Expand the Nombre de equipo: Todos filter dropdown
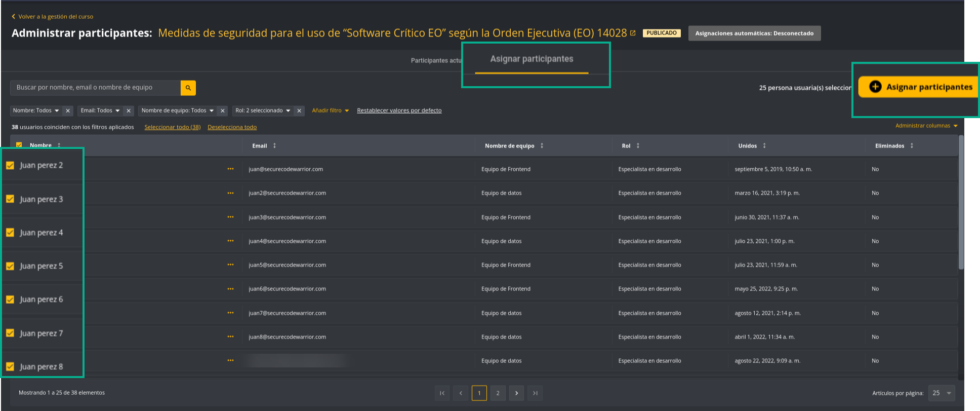This screenshot has height=411, width=980. tap(211, 110)
